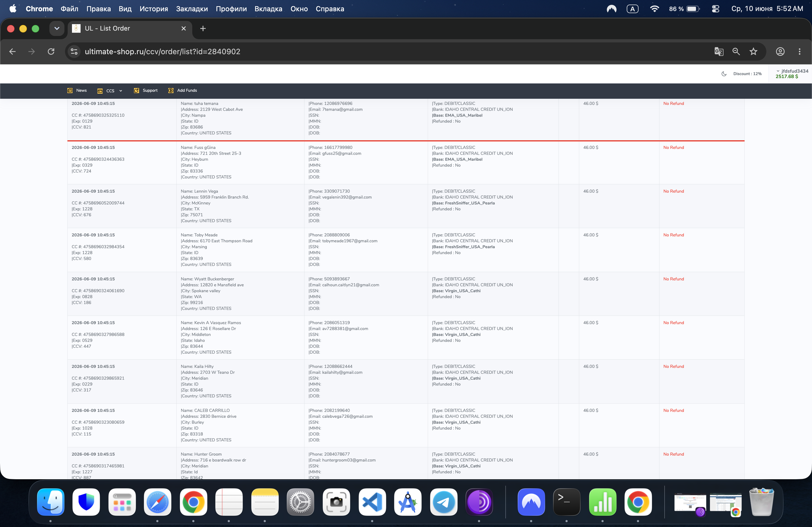
Task: Open the Chrome application menu
Action: pos(39,9)
